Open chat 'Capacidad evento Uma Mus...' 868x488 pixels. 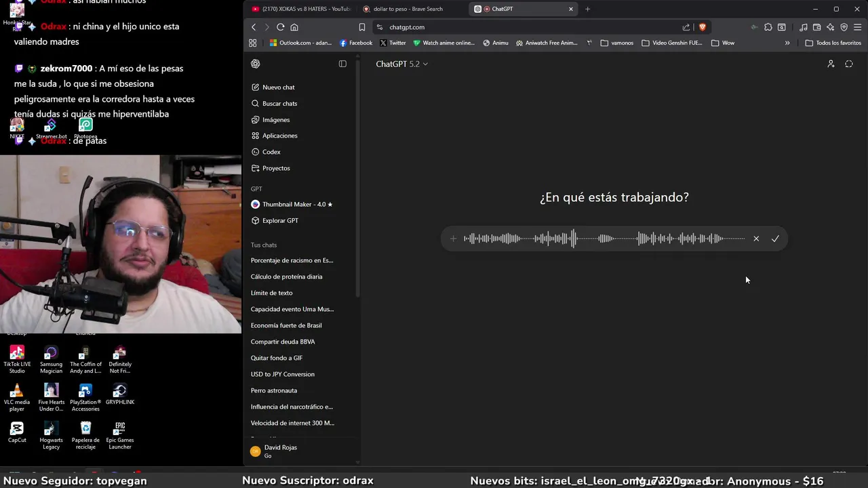click(292, 309)
